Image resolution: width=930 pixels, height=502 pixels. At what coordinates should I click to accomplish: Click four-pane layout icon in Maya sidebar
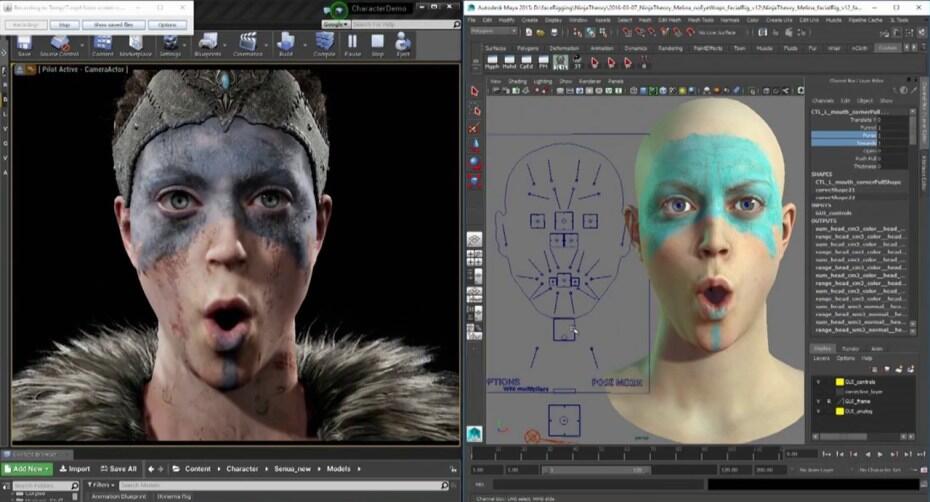pyautogui.click(x=474, y=258)
